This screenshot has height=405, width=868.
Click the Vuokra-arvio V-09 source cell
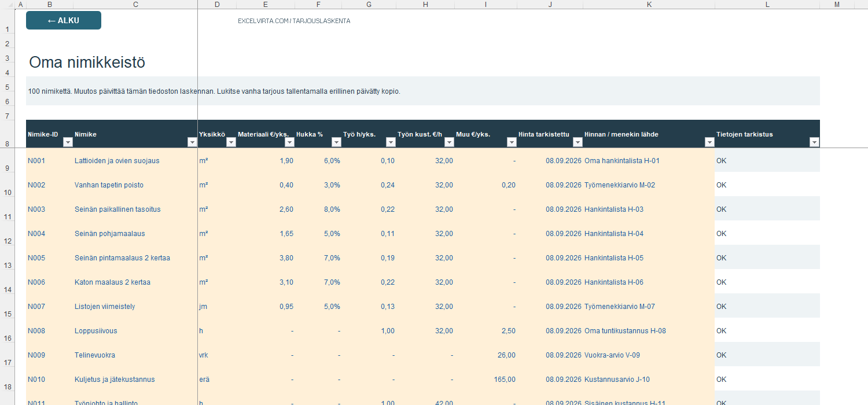pos(649,355)
